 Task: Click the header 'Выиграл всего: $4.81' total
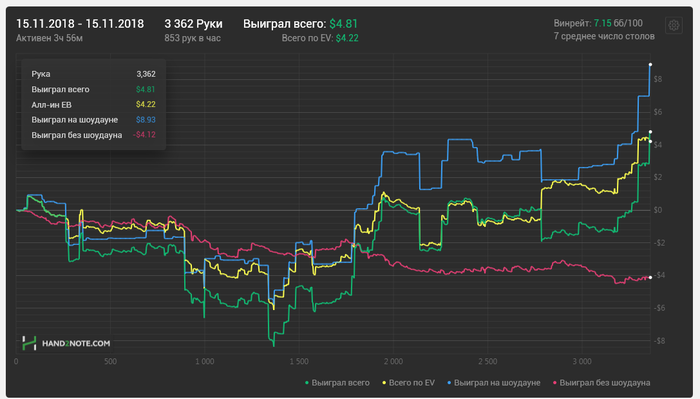pos(300,24)
